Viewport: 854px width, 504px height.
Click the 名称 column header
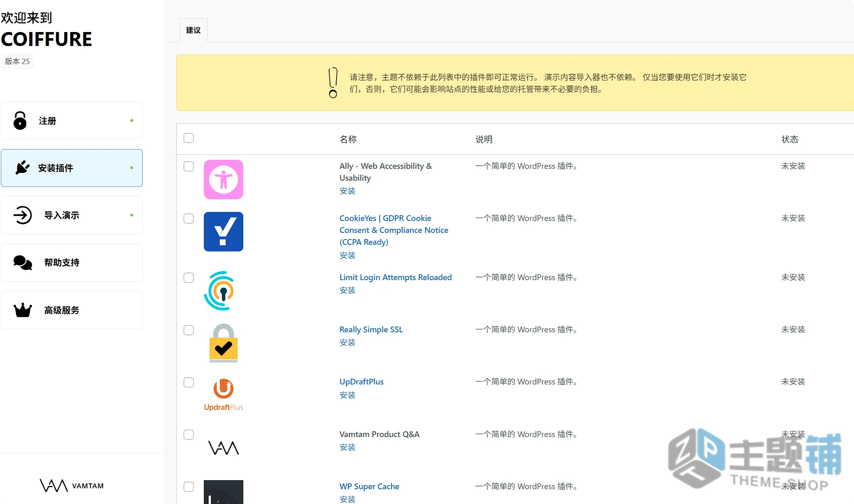[x=348, y=139]
